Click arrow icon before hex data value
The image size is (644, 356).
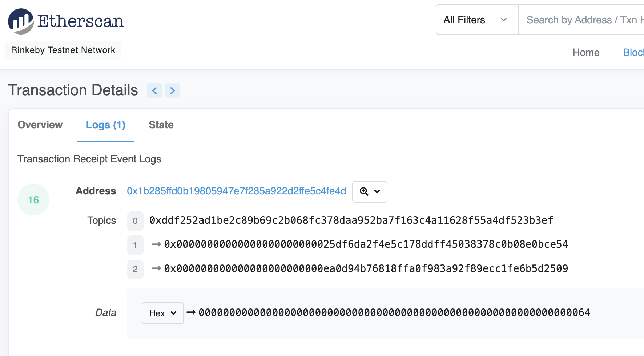191,312
